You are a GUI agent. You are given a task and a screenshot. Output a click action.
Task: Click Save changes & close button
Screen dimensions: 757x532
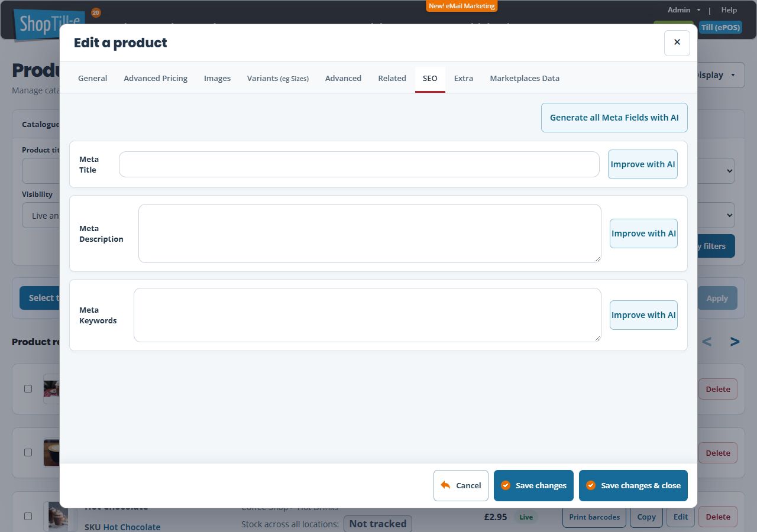(633, 485)
